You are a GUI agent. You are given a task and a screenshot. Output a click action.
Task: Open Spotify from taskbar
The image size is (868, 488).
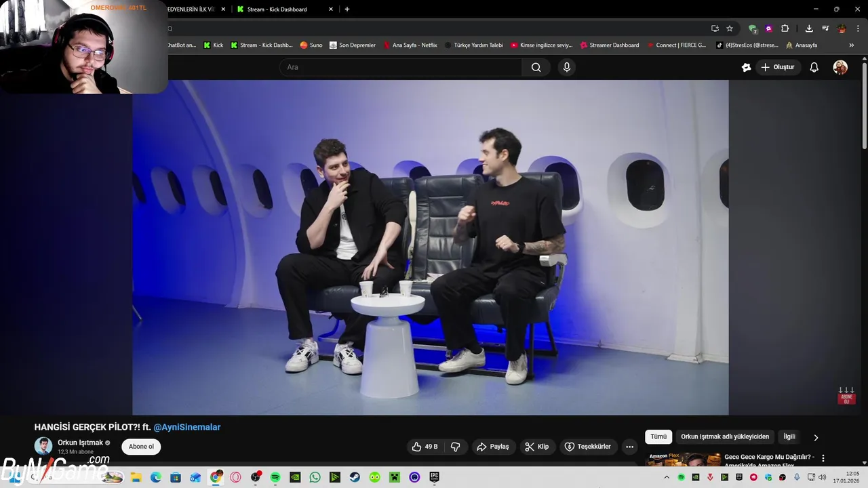click(x=275, y=477)
